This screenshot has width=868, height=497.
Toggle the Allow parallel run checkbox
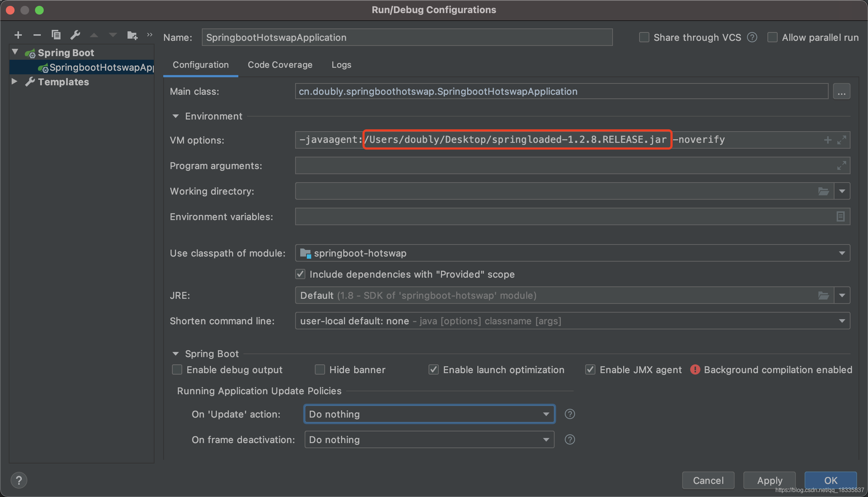[x=772, y=38]
